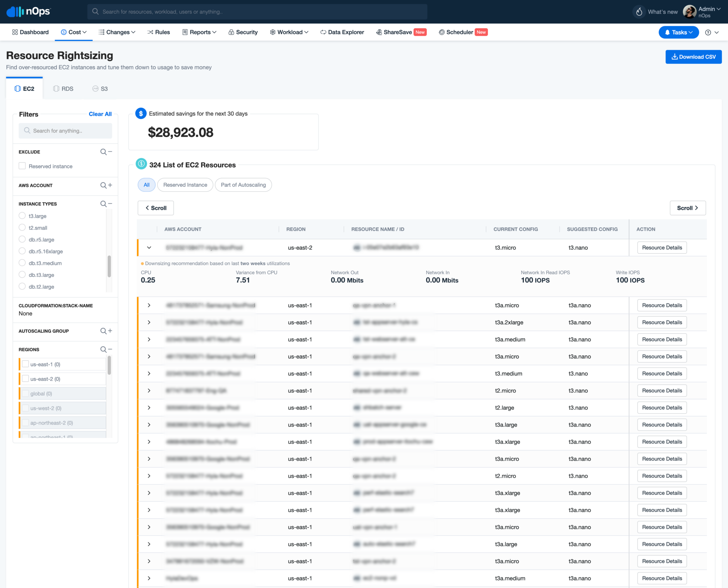
Task: Click the Download CSV button
Action: pyautogui.click(x=693, y=57)
